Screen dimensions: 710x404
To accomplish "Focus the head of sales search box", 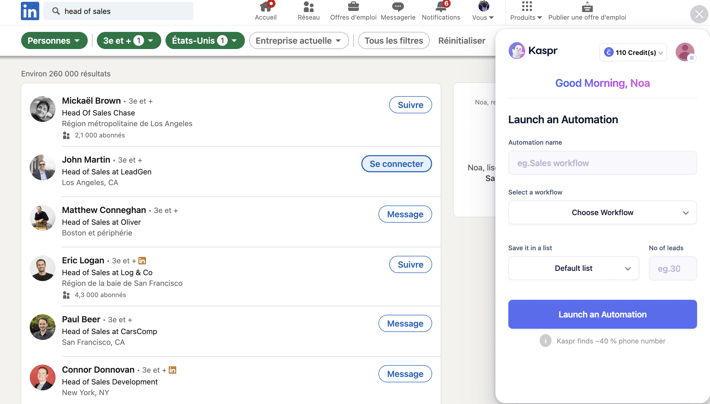I will click(118, 11).
